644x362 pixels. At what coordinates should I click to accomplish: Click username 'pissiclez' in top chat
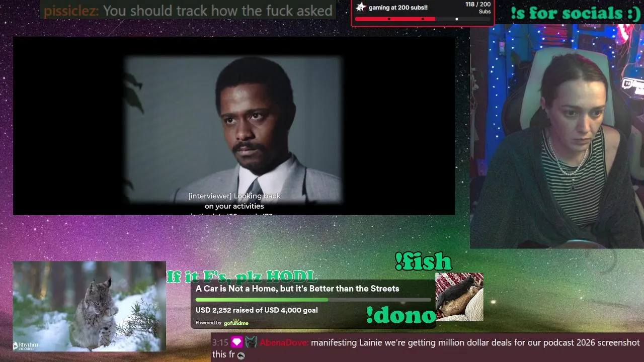point(70,11)
